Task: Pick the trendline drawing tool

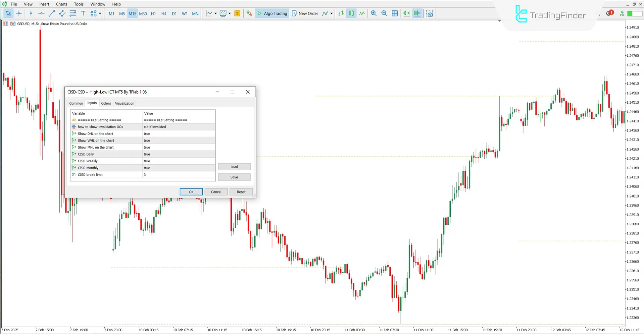Action: click(x=52, y=13)
